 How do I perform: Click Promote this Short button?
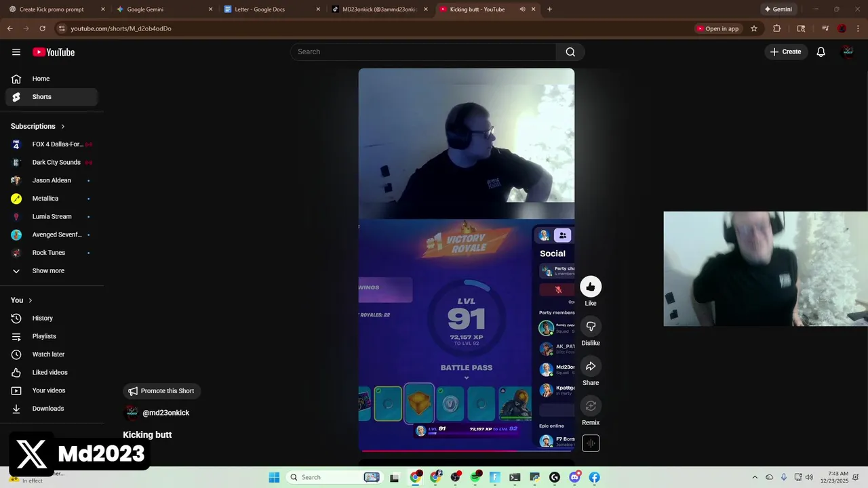point(161,391)
